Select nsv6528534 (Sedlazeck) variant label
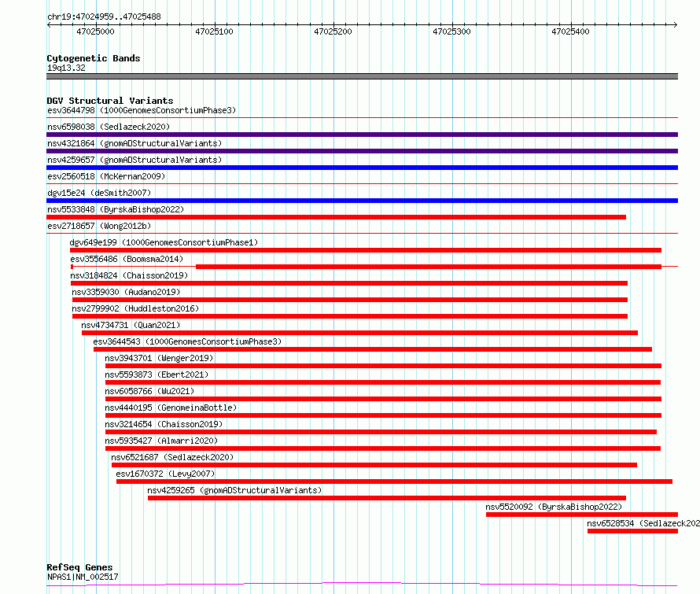 point(643,523)
